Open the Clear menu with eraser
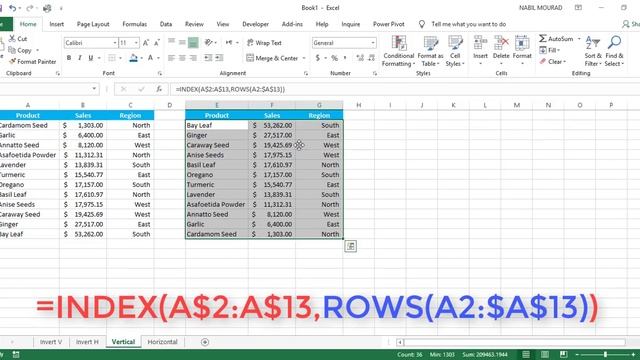640x360 pixels. point(553,62)
